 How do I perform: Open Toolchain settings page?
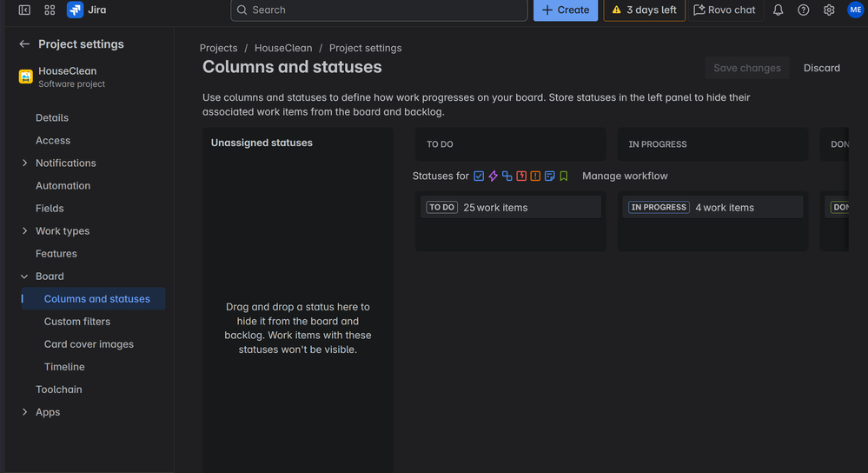(59, 390)
